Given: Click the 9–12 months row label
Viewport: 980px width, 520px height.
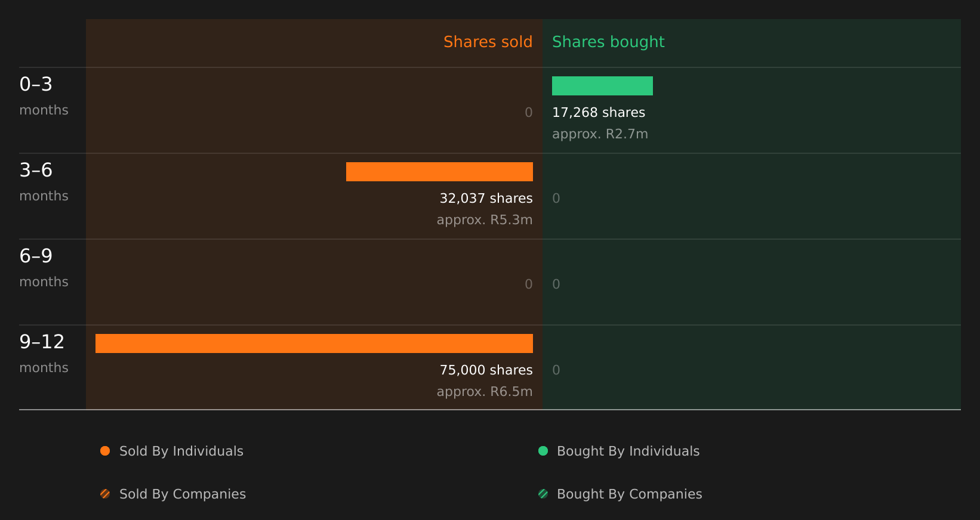Looking at the screenshot, I should pyautogui.click(x=44, y=354).
